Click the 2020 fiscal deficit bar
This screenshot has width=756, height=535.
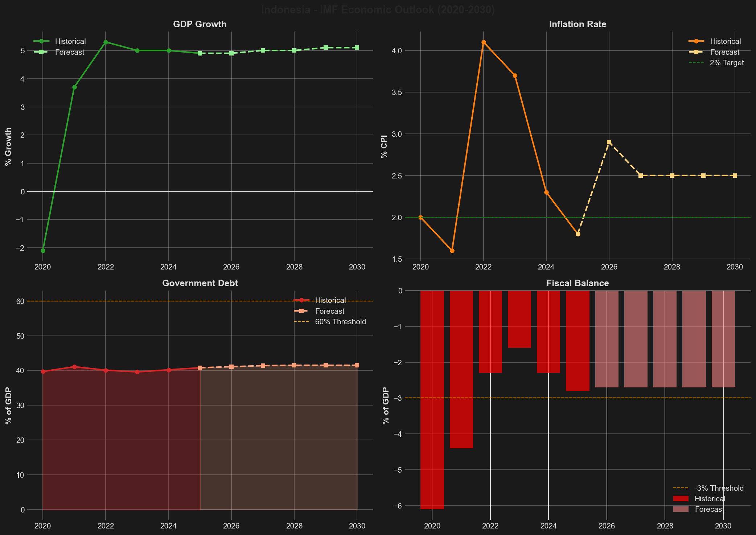[432, 399]
